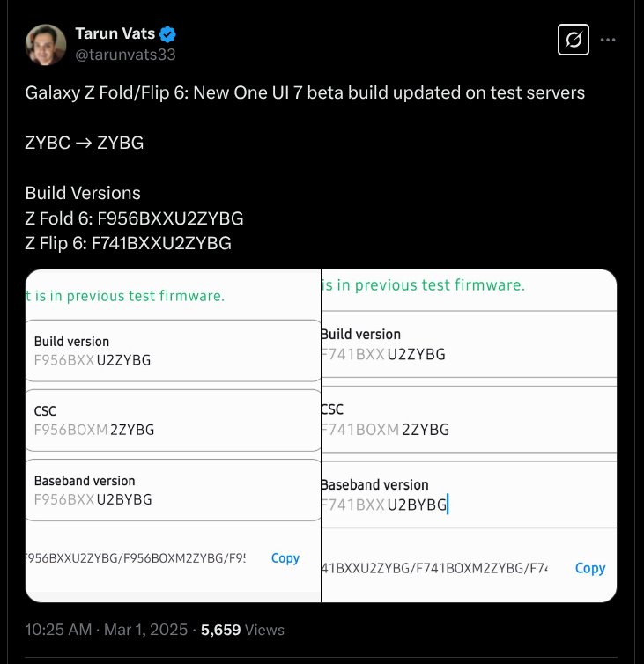This screenshot has width=644, height=664.
Task: Select the F956BXX Baseband version field
Action: (x=173, y=491)
